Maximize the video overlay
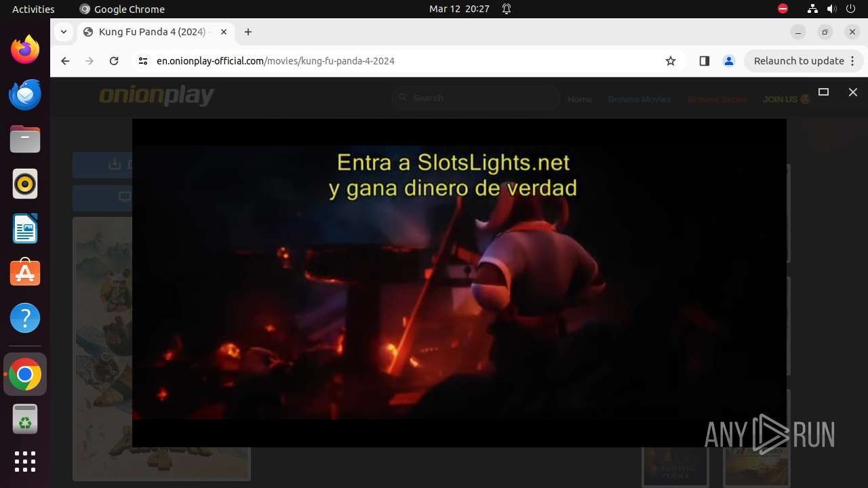 click(x=823, y=92)
